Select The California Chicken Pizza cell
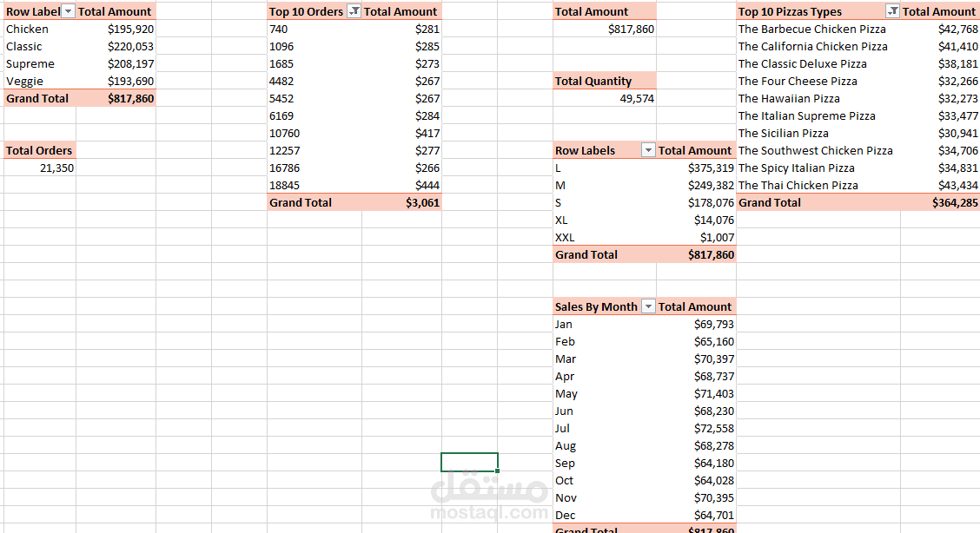The height and width of the screenshot is (533, 980). pyautogui.click(x=818, y=46)
